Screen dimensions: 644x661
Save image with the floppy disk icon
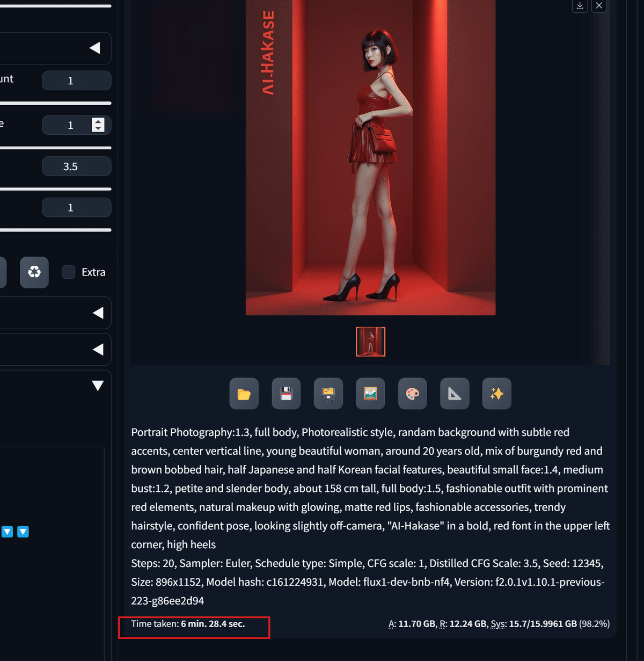[x=286, y=394]
